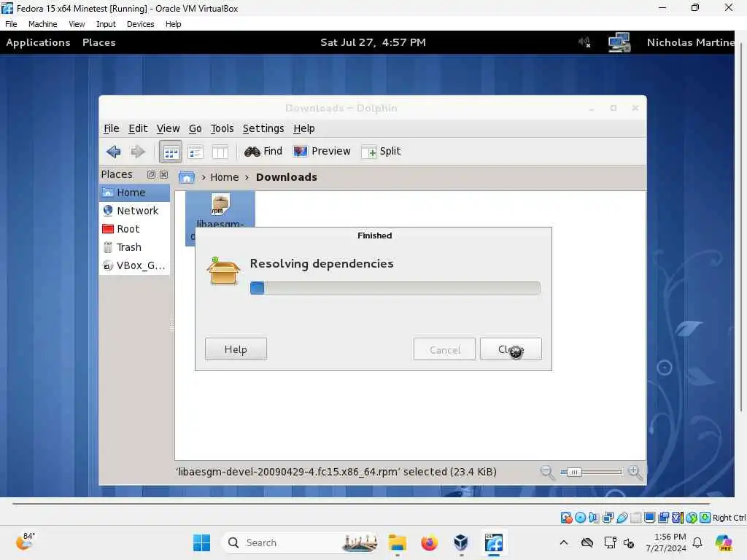Zoom in icon in Dolphin status bar
The width and height of the screenshot is (747, 560).
pos(635,472)
